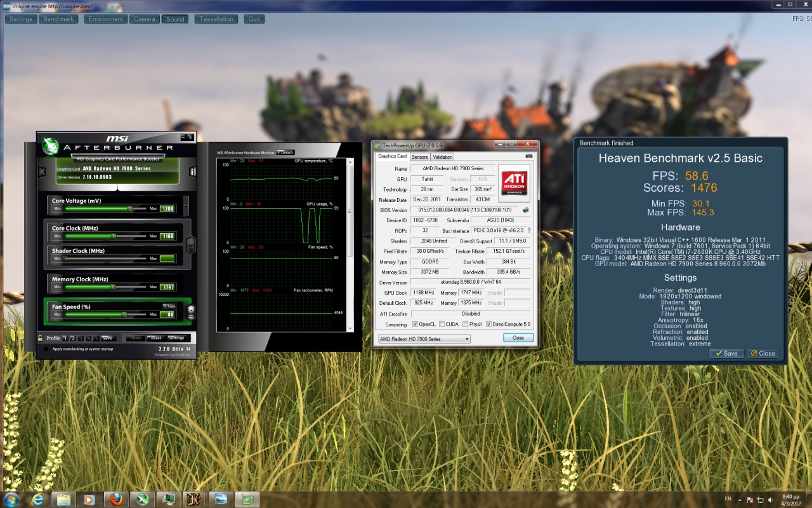Screen dimensions: 812x508
Task: Click the hardware monitor vertical scrollbar
Action: (x=350, y=244)
